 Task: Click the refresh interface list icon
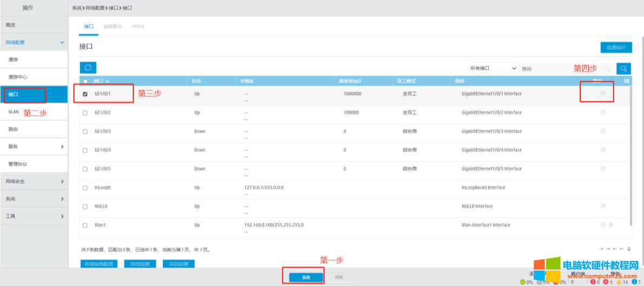88,68
